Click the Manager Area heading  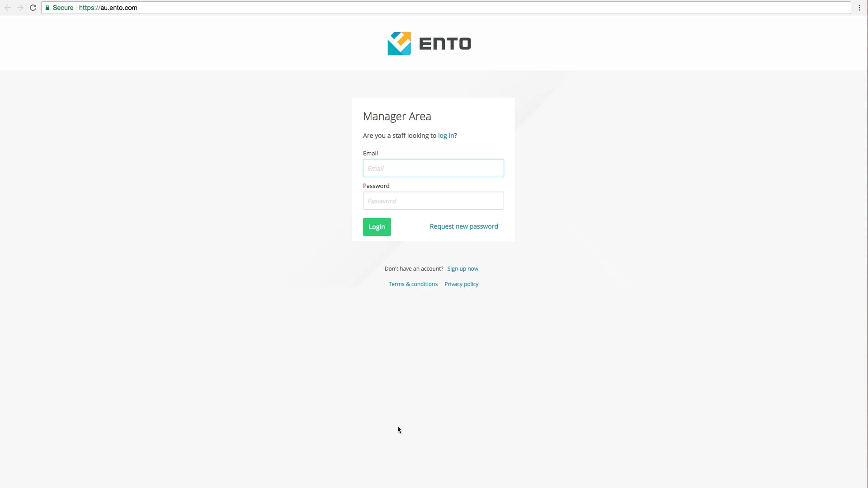pyautogui.click(x=397, y=116)
